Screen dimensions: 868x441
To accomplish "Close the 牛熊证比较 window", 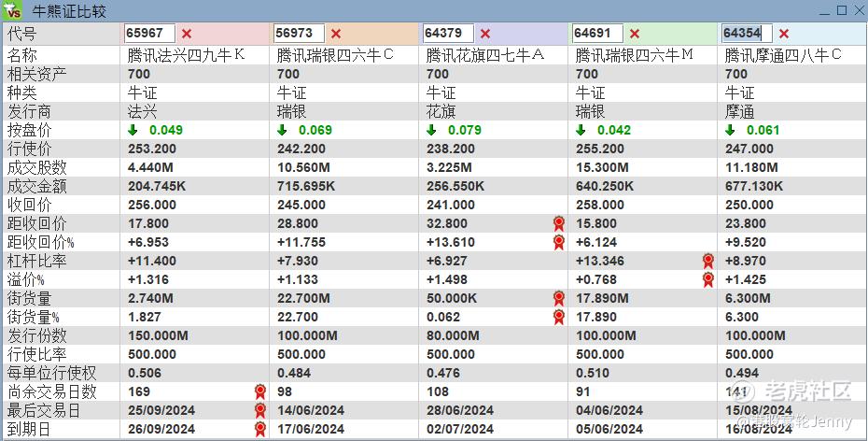I will (x=859, y=10).
